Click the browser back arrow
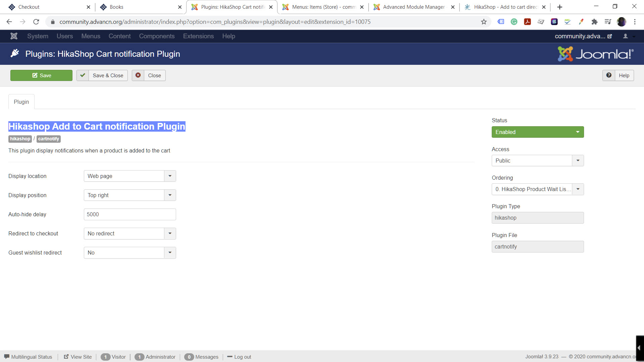 click(x=9, y=22)
